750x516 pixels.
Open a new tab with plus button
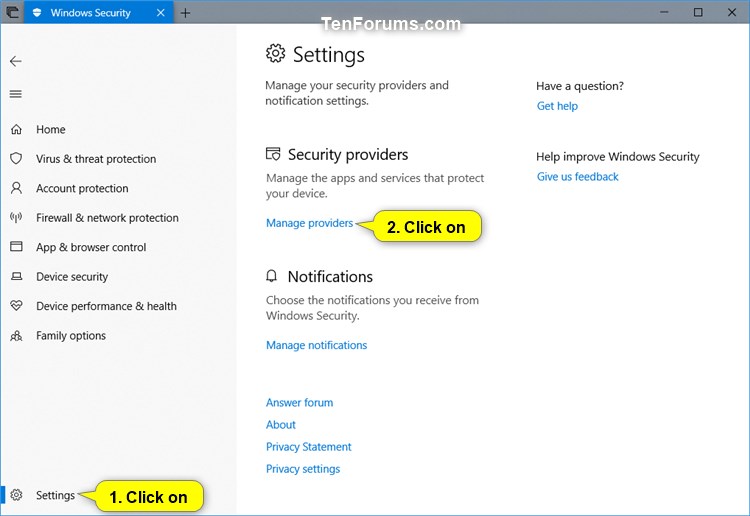coord(185,13)
